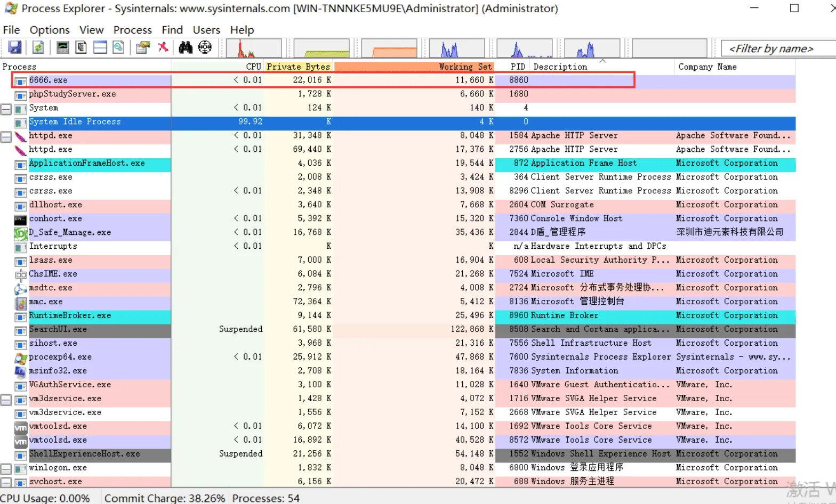Click the red Kill Process toolbar icon
This screenshot has width=836, height=504.
(163, 47)
